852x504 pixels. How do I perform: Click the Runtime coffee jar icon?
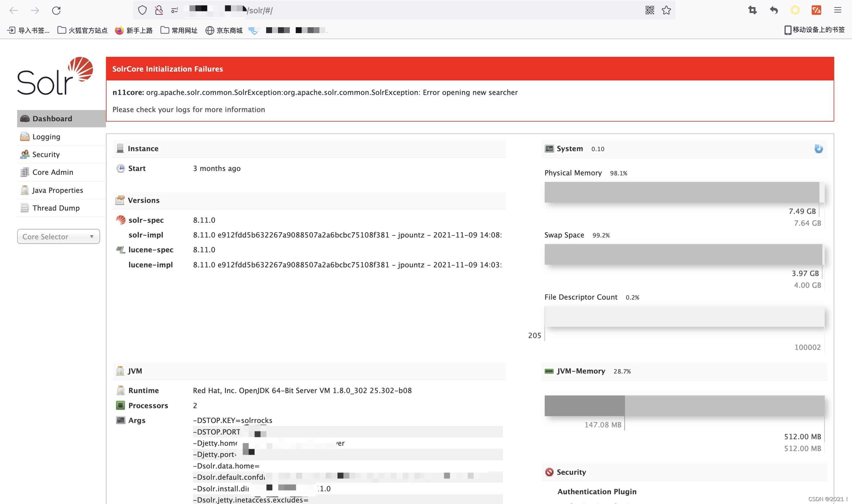point(121,390)
